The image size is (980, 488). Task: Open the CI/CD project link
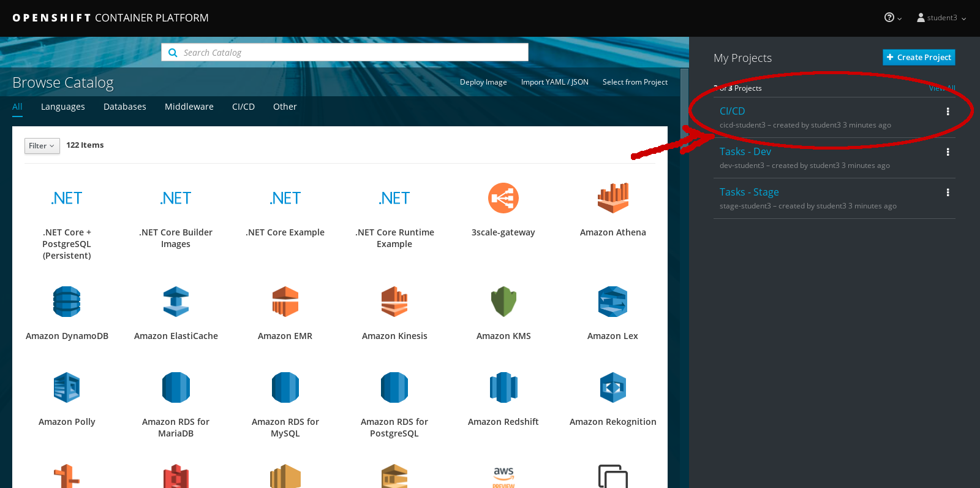click(x=732, y=111)
